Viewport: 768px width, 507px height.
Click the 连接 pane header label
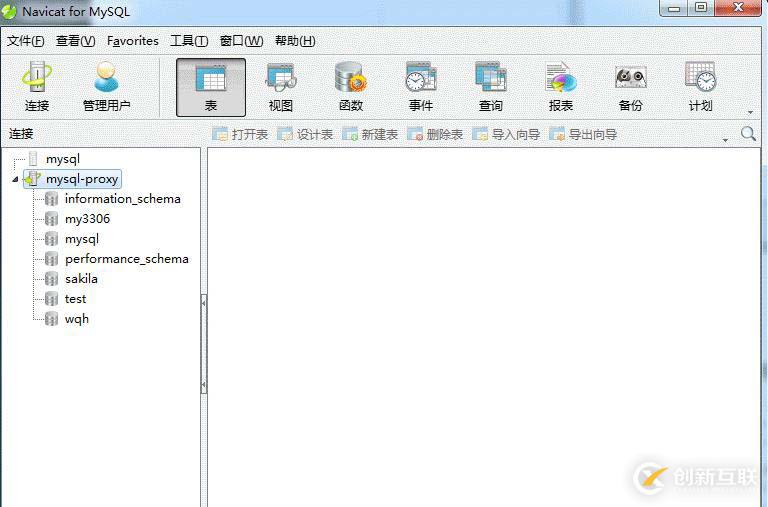(x=21, y=134)
